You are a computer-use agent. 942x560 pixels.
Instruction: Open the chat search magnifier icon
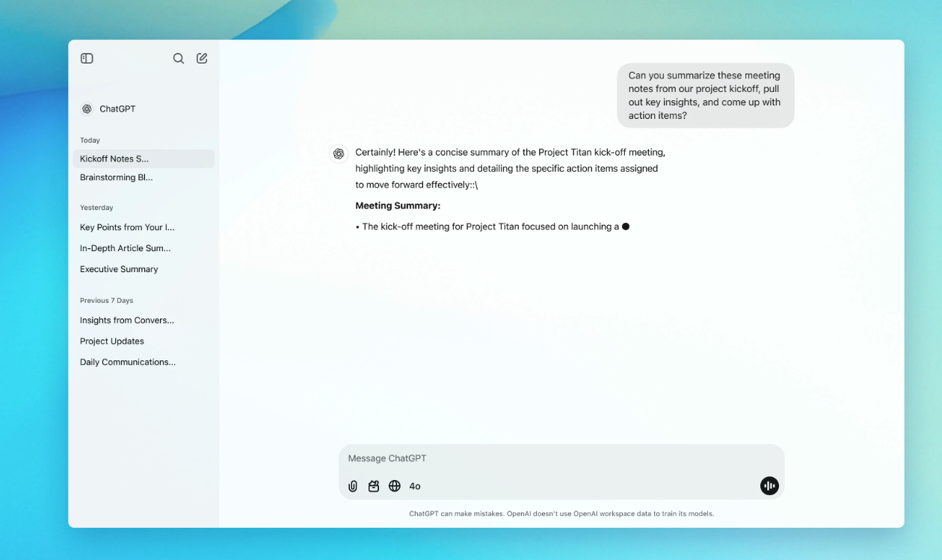tap(179, 58)
